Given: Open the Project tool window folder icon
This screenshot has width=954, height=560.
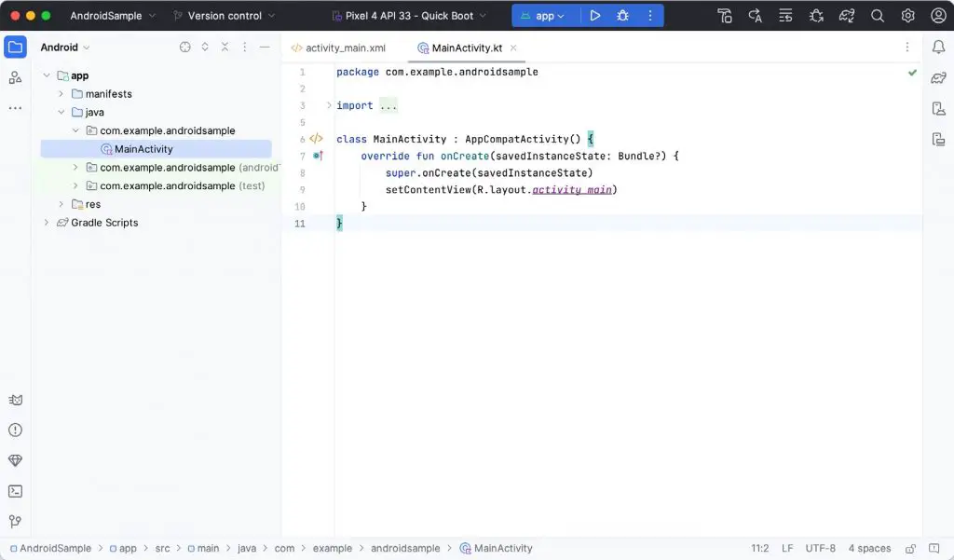Looking at the screenshot, I should 13,45.
